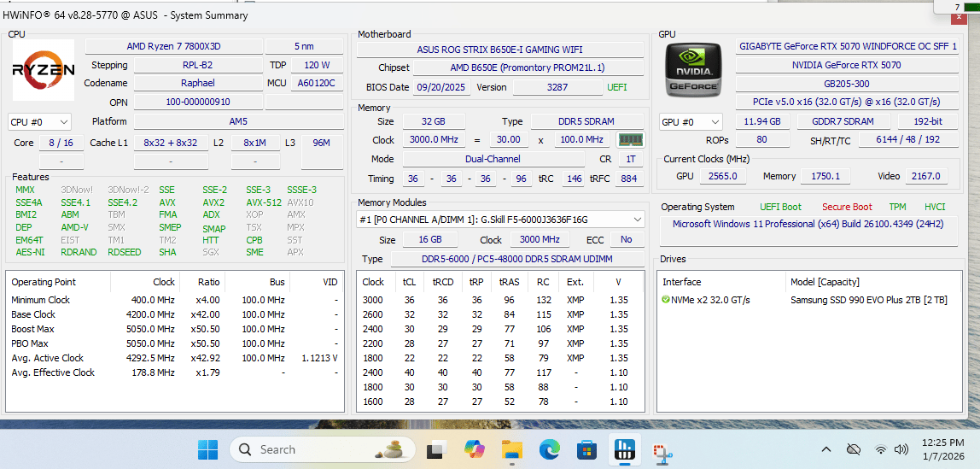Click the cloud sync tray icon
980x469 pixels.
[x=853, y=449]
